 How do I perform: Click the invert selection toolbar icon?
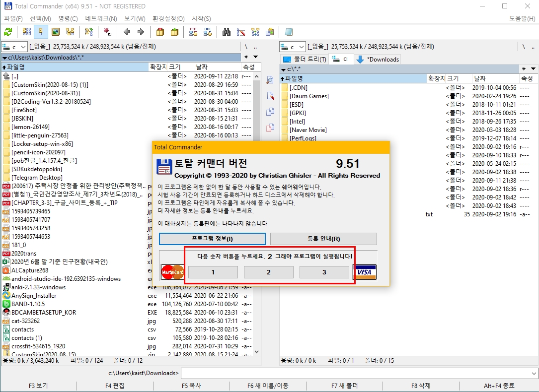point(89,32)
